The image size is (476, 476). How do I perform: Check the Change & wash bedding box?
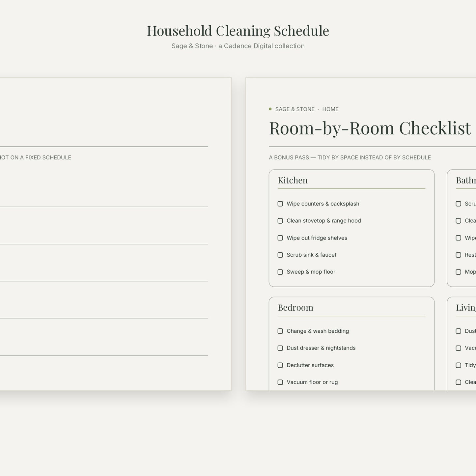(x=280, y=331)
